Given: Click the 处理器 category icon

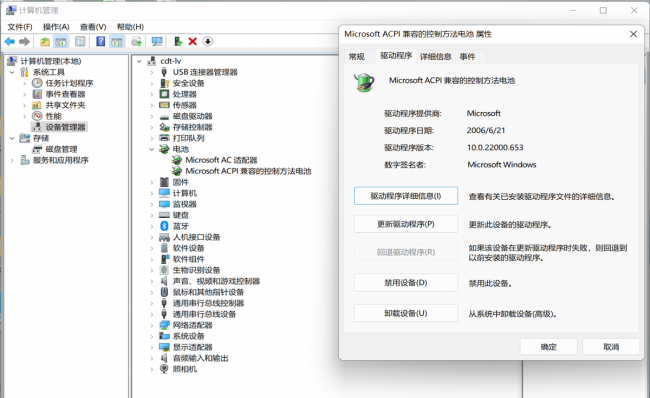Looking at the screenshot, I should (x=164, y=94).
